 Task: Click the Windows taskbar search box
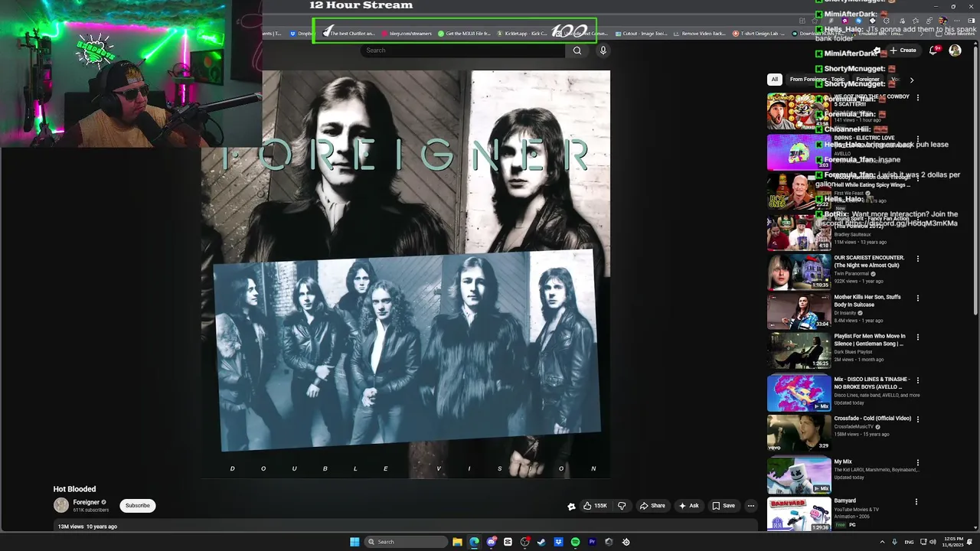pos(406,542)
